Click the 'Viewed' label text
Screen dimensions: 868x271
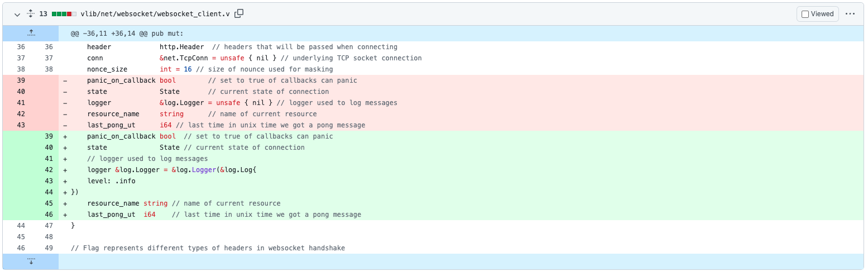[822, 14]
